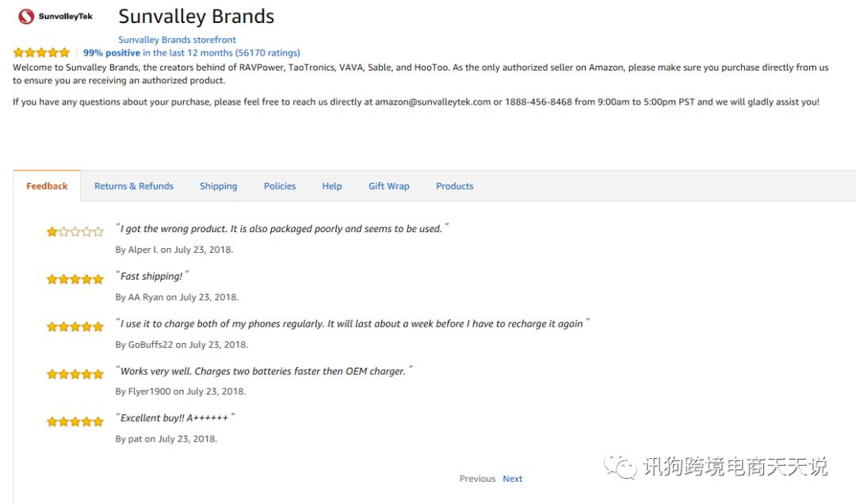Click the seller's overall five-star rating
This screenshot has height=504, width=856.
(41, 53)
